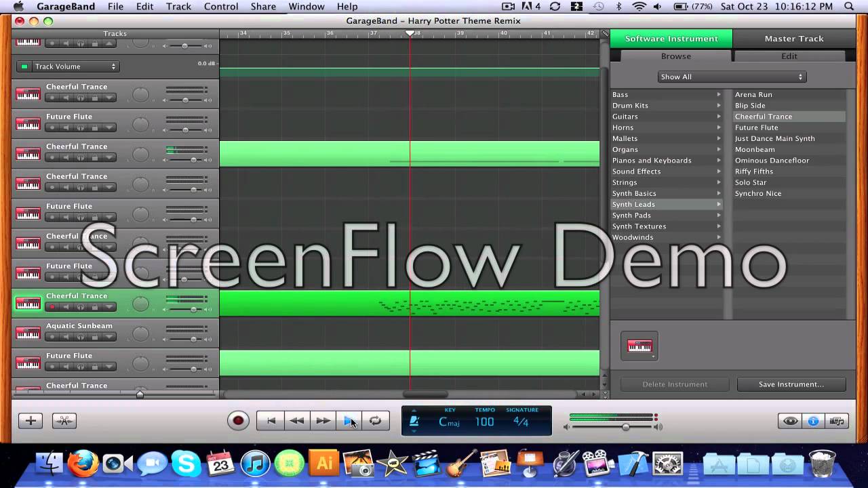Click the selected Cheerful Trance track's keyboard icon
Image resolution: width=868 pixels, height=488 pixels.
point(28,304)
